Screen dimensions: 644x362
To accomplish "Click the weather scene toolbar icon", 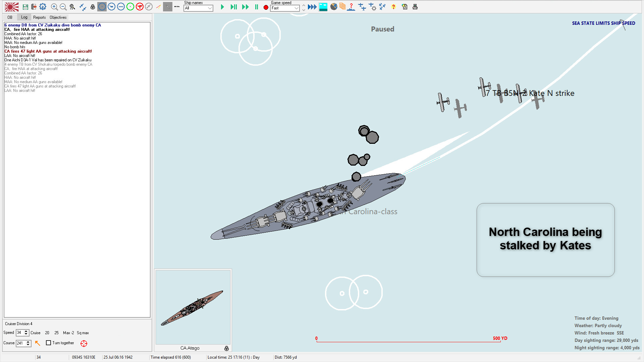I will (x=323, y=7).
